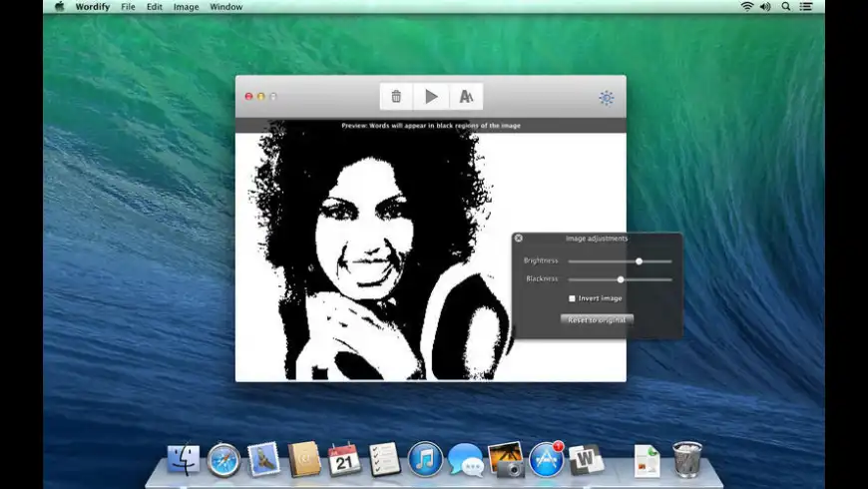Click the Blackness slider handle
Screen dimensions: 868x489
click(621, 279)
